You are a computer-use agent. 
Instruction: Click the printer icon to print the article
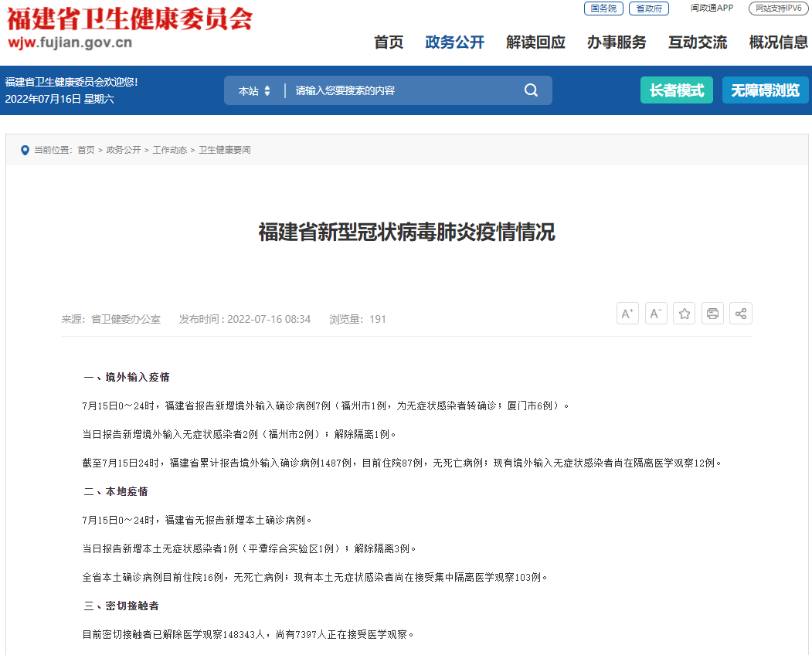(712, 313)
